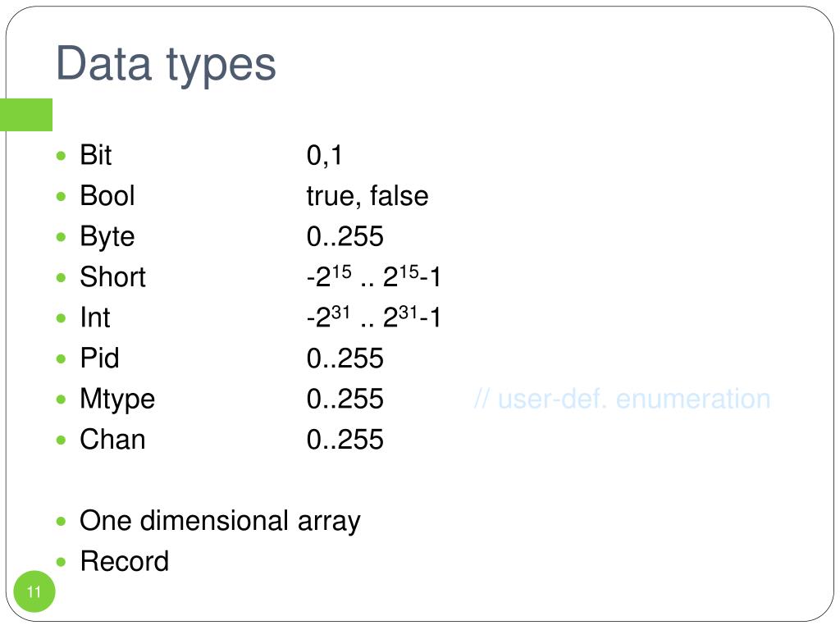
Task: Click the faded user-def. enumeration comment
Action: (x=623, y=399)
